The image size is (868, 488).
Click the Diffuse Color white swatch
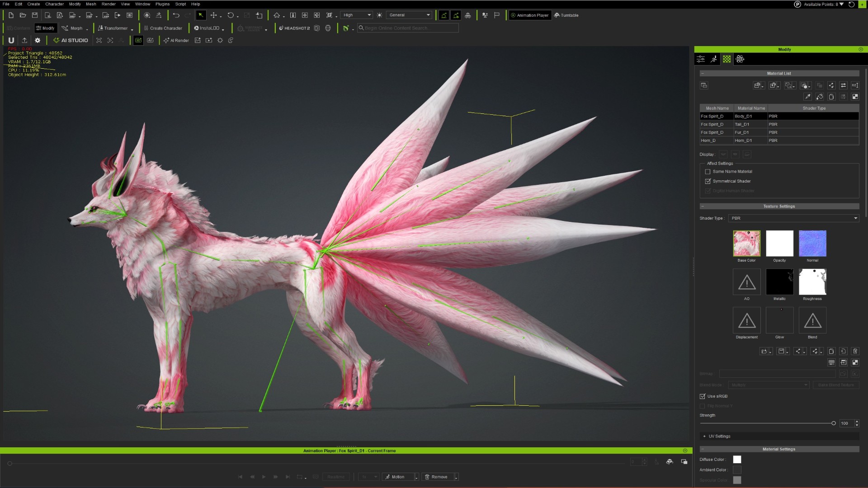pyautogui.click(x=737, y=460)
